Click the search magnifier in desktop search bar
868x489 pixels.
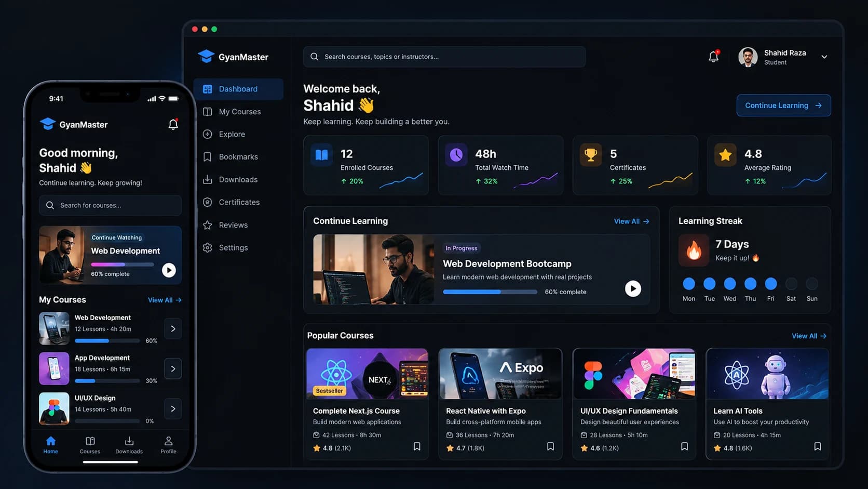[x=314, y=57]
